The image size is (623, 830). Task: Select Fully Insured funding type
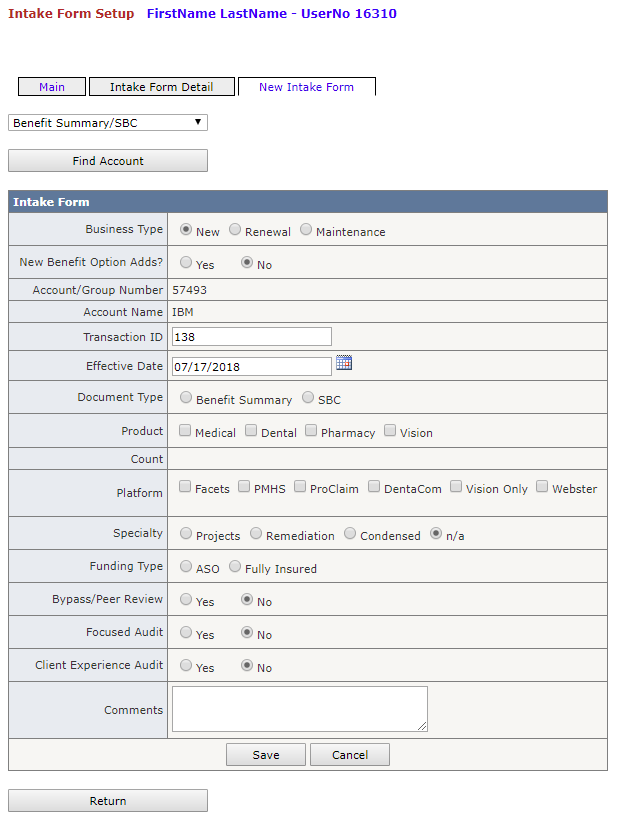coord(235,567)
